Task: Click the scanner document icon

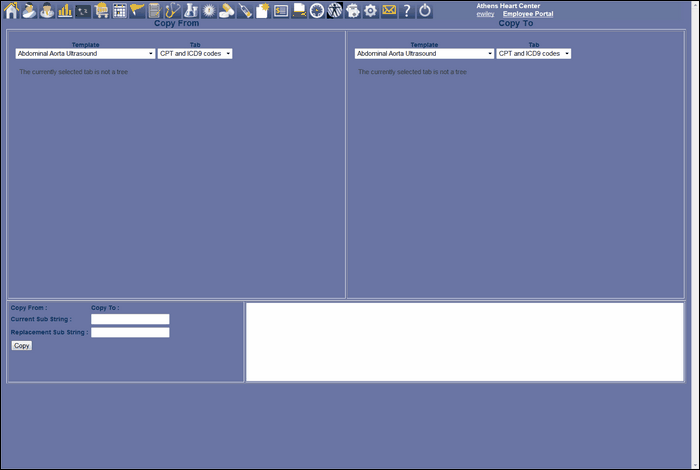Action: coord(299,10)
